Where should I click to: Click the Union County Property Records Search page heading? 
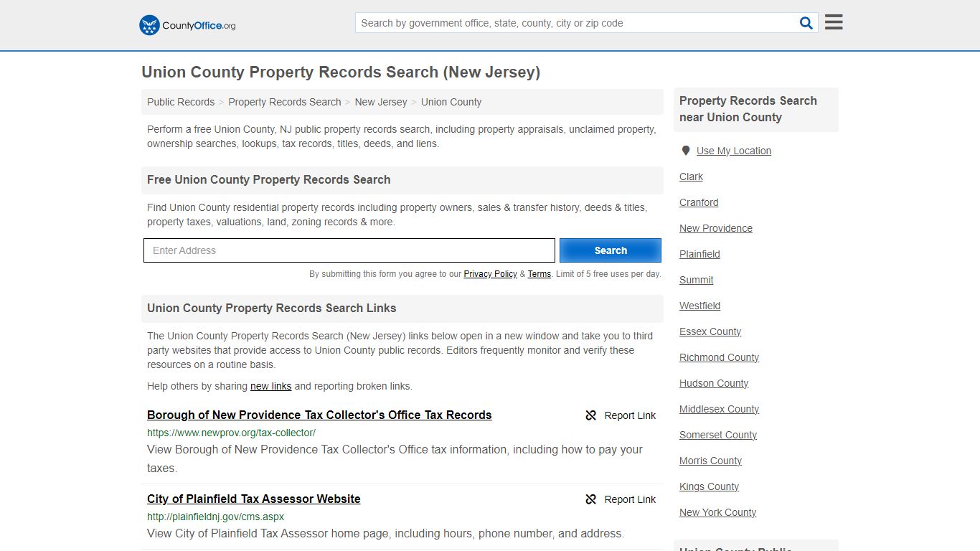click(341, 72)
